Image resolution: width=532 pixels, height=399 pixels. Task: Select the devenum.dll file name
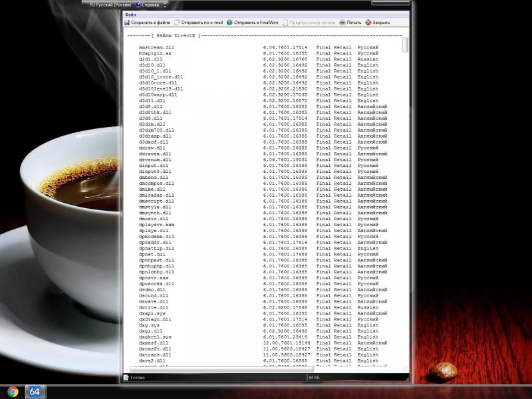coord(155,160)
